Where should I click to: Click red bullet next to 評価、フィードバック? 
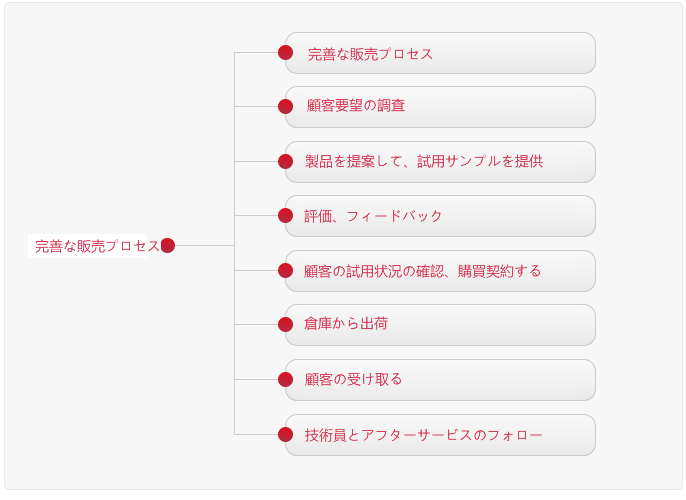tap(285, 215)
